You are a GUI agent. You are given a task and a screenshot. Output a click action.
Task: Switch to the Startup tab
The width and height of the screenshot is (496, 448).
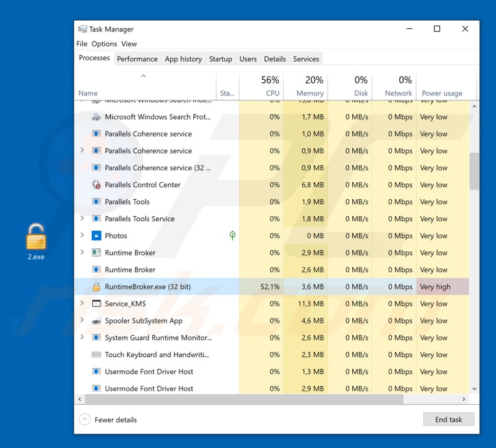[220, 59]
